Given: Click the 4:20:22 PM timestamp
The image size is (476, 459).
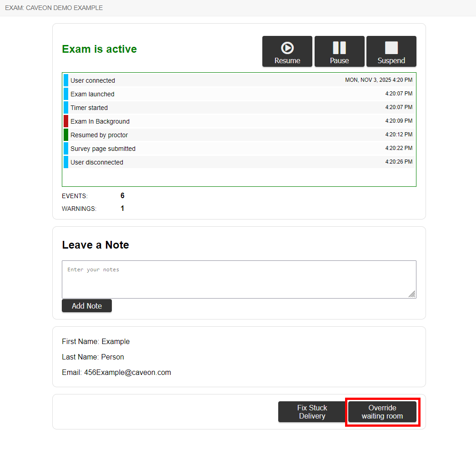Looking at the screenshot, I should (x=399, y=148).
